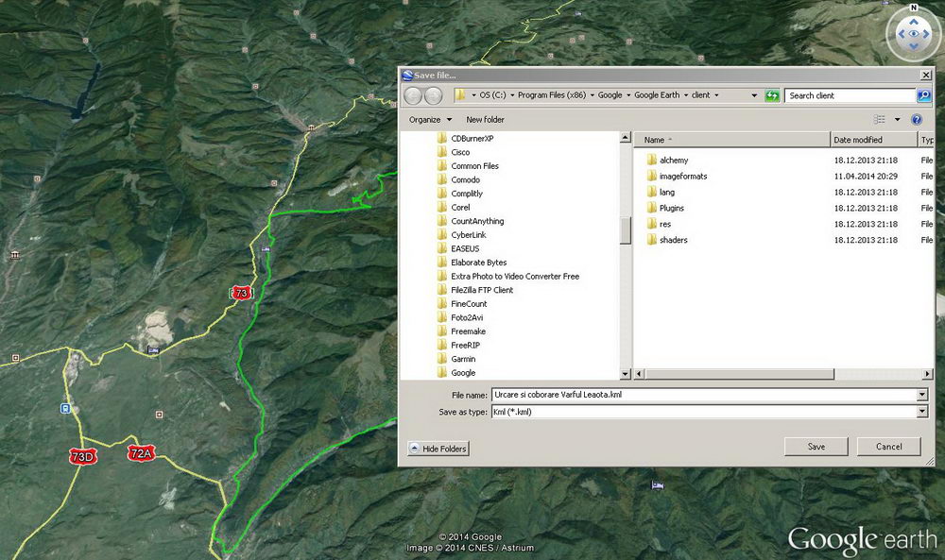Click the 'Google Earth' breadcrumb segment
The image size is (945, 560).
click(x=657, y=95)
